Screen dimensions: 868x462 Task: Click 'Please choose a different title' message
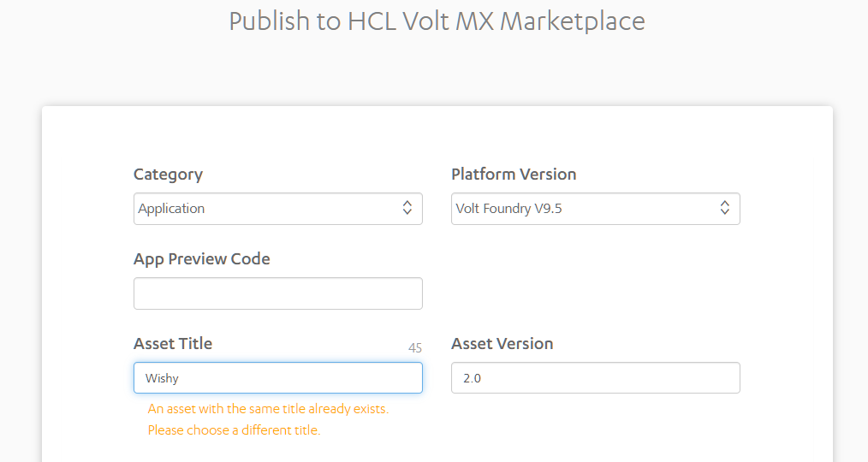[x=235, y=430]
